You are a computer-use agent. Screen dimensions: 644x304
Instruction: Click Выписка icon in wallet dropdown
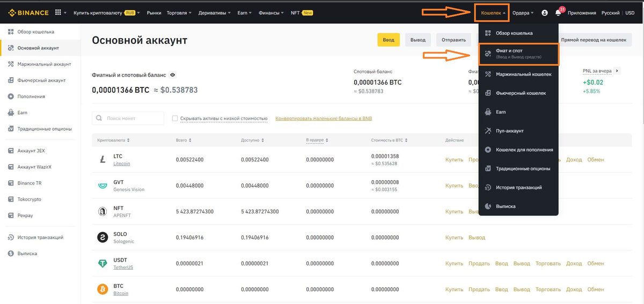click(488, 206)
